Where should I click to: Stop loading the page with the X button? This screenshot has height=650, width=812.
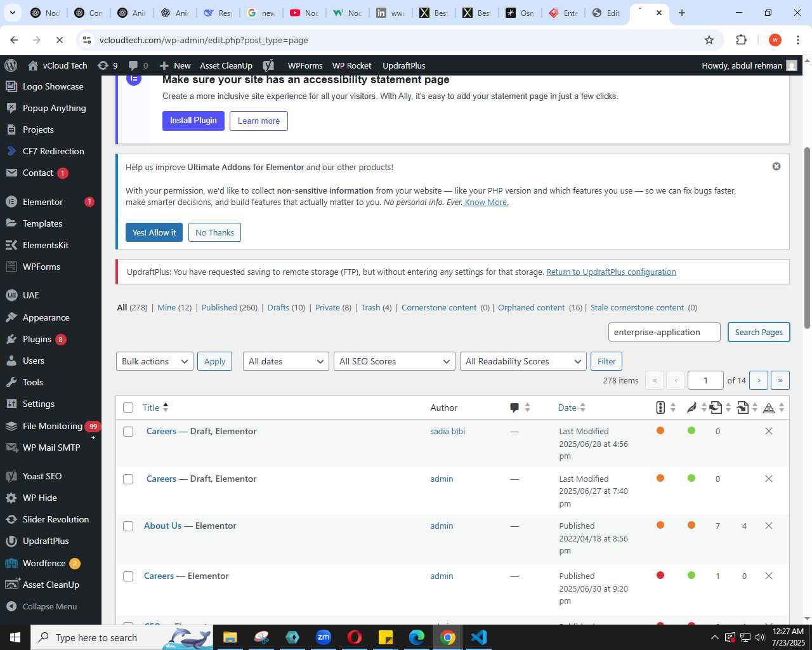pos(59,40)
